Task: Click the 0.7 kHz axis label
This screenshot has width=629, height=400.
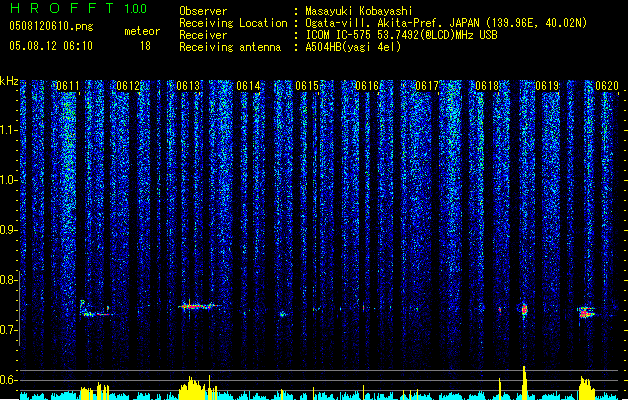Action: pos(9,330)
